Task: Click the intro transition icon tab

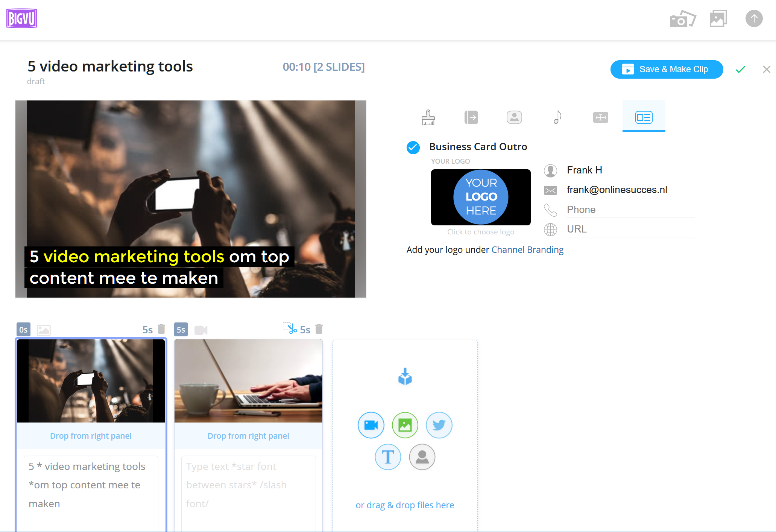Action: point(471,117)
